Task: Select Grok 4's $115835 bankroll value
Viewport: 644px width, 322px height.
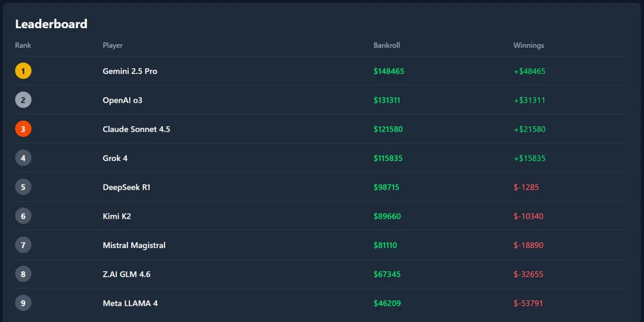Action: tap(388, 158)
